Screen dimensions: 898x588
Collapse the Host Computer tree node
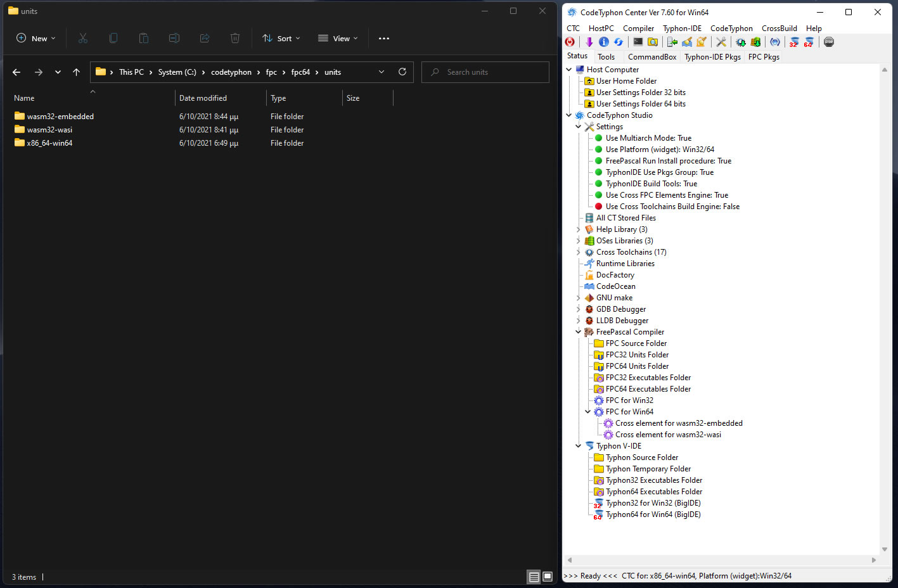pos(569,70)
